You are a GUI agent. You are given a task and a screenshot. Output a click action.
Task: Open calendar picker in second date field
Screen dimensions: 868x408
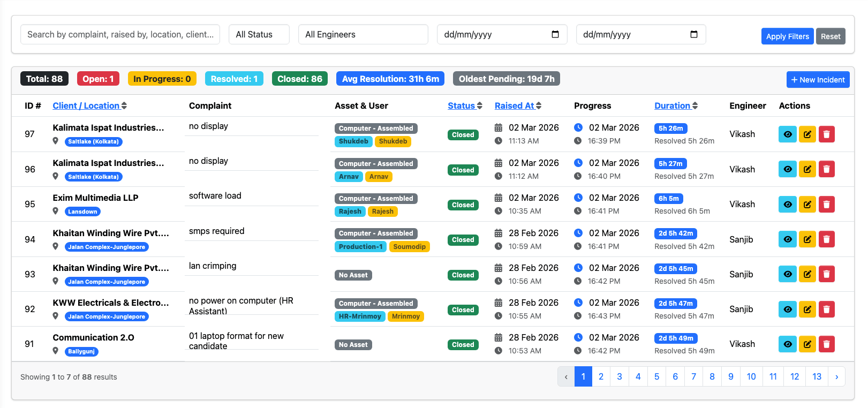tap(694, 34)
